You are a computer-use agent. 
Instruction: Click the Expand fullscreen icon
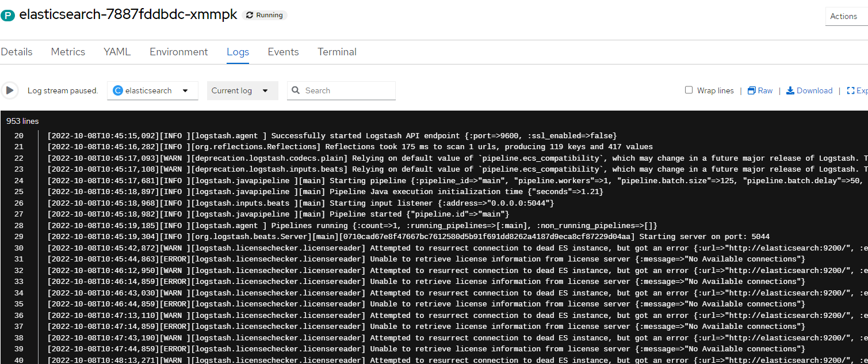(850, 90)
